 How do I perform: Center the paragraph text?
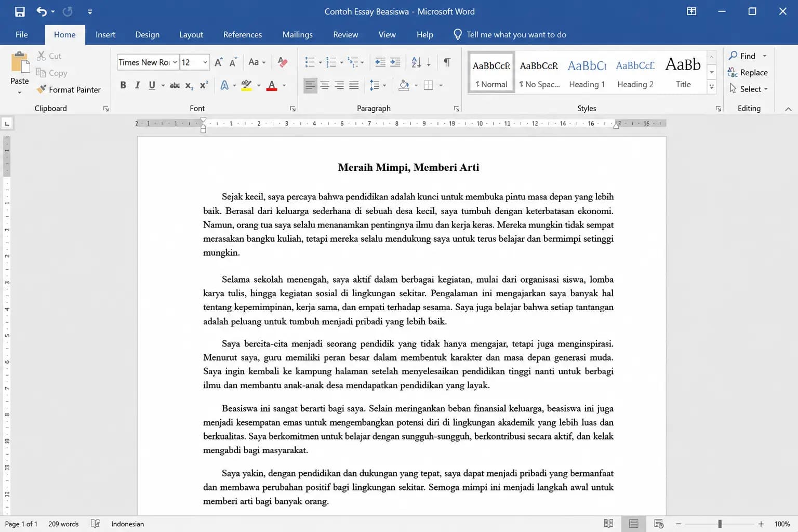tap(325, 85)
